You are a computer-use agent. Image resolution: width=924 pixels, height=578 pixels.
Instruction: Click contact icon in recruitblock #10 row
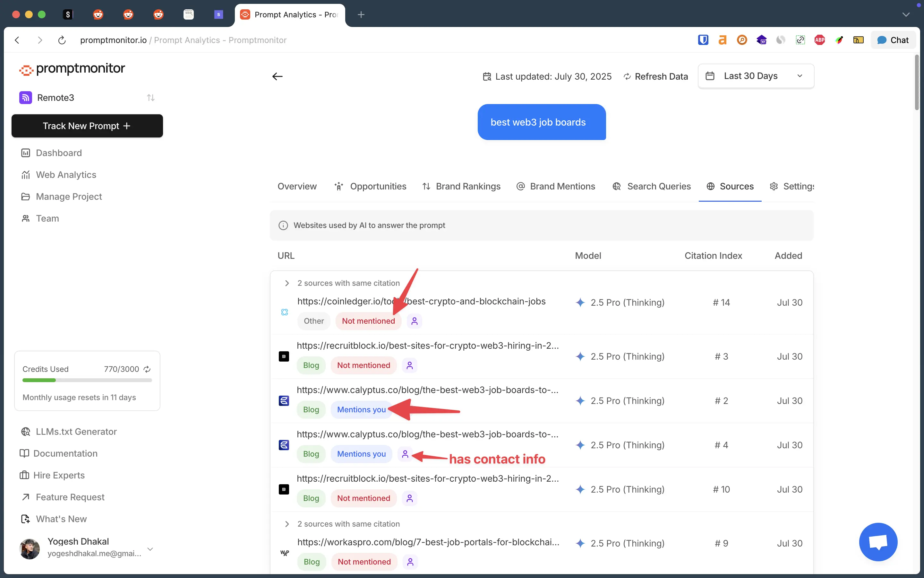pos(410,498)
